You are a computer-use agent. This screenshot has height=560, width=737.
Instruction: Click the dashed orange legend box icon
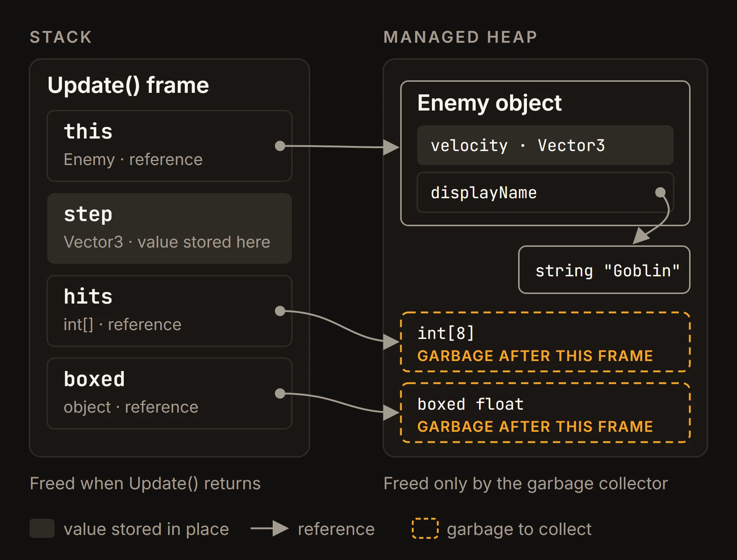[425, 528]
